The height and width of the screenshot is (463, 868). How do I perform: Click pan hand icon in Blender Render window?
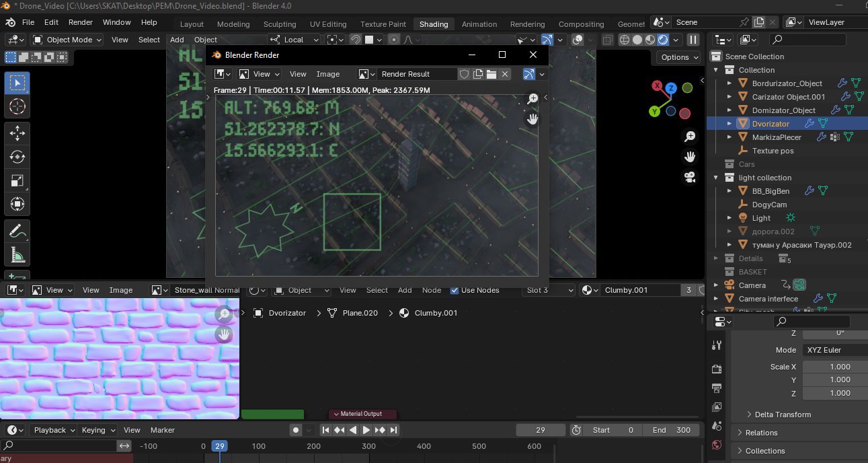click(x=532, y=119)
